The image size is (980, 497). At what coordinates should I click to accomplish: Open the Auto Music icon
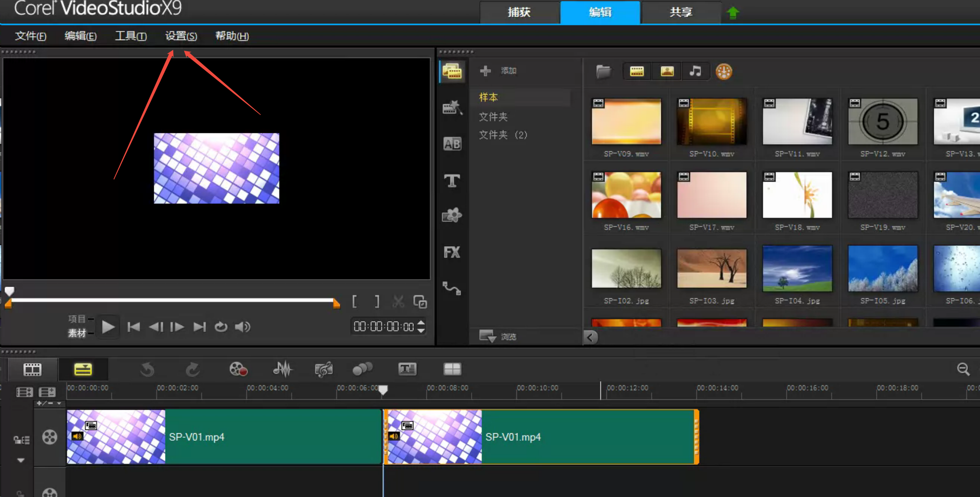coord(324,369)
